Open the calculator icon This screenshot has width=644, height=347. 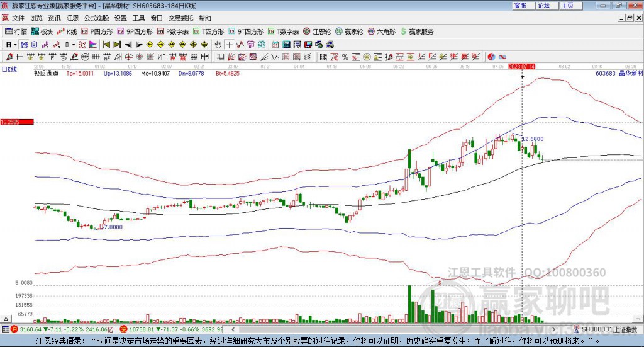tap(286, 45)
